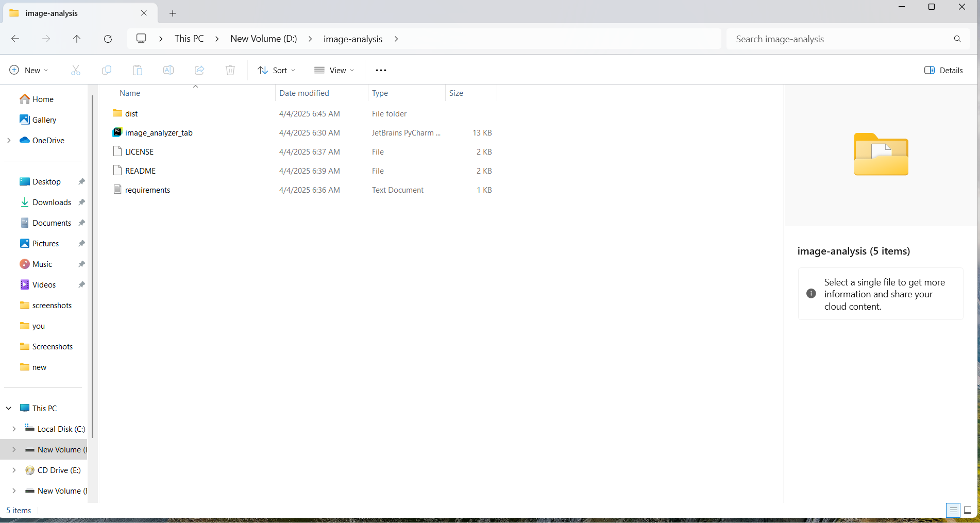Expand Local Disk (C:) in navigation tree

pos(14,429)
